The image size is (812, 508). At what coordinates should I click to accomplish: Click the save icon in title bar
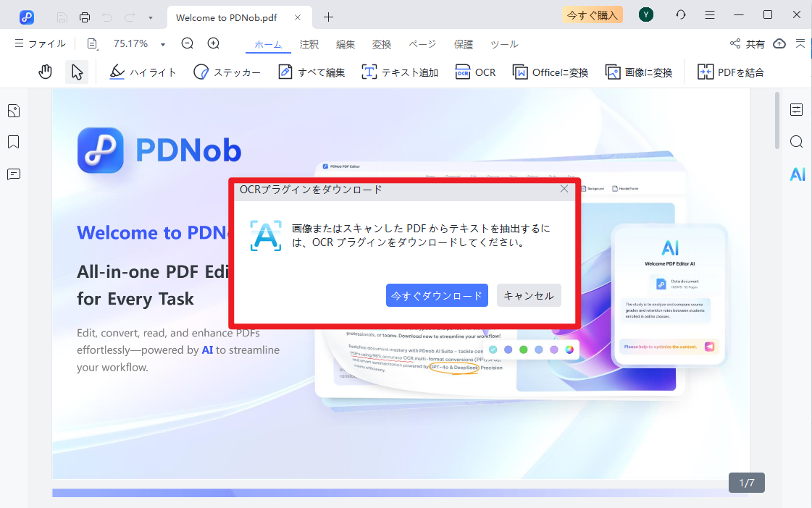coord(62,17)
